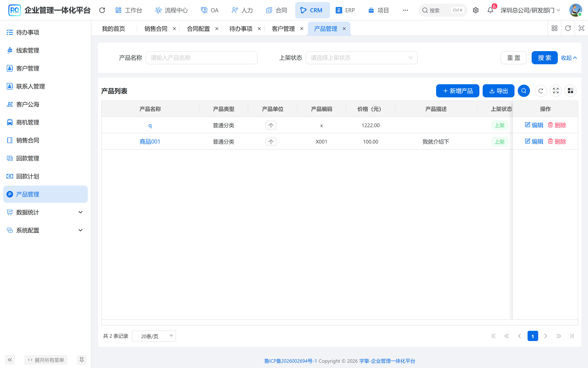Open product link 商品001
588x368 pixels.
pos(150,141)
